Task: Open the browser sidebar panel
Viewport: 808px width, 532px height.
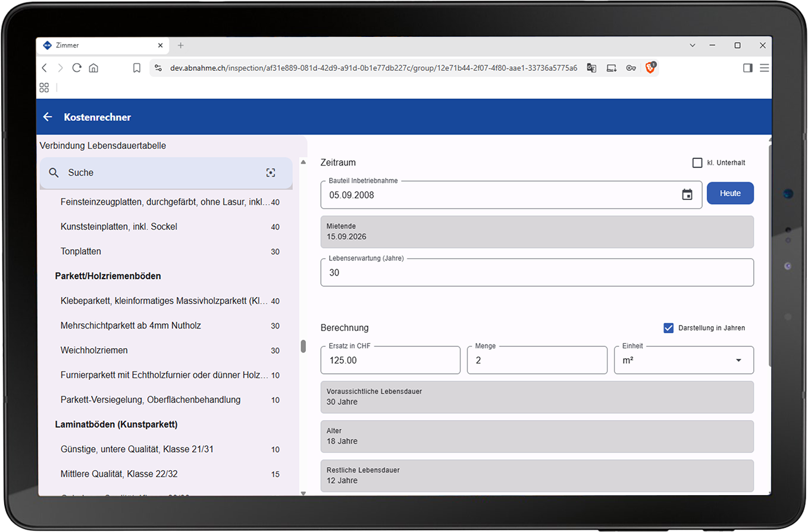Action: point(748,68)
